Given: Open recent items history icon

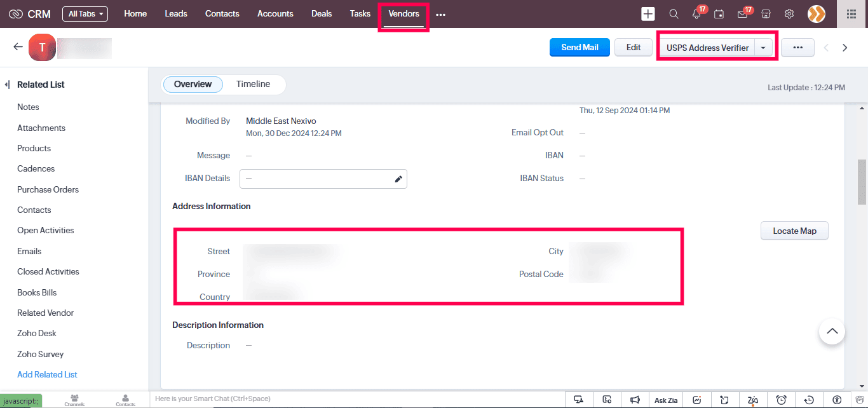Looking at the screenshot, I should click(809, 400).
